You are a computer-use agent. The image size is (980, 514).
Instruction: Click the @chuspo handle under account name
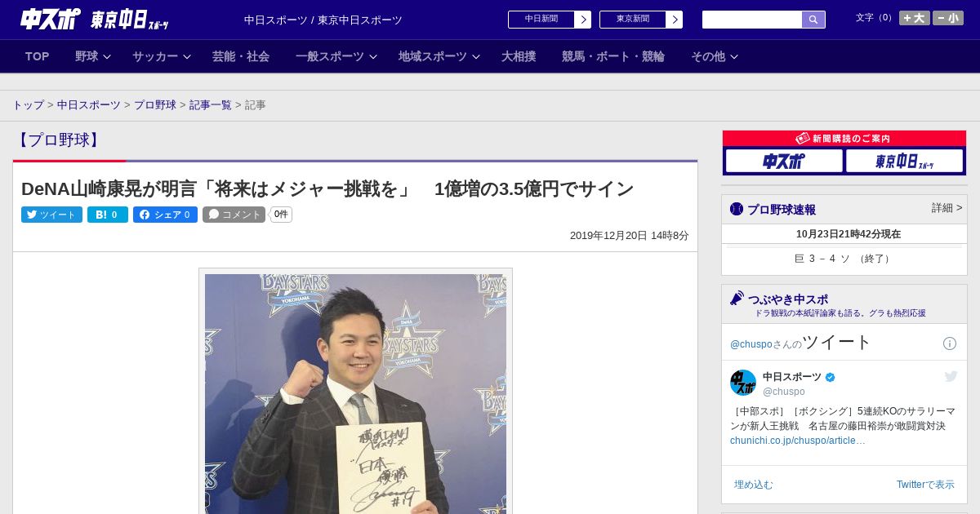coord(784,392)
